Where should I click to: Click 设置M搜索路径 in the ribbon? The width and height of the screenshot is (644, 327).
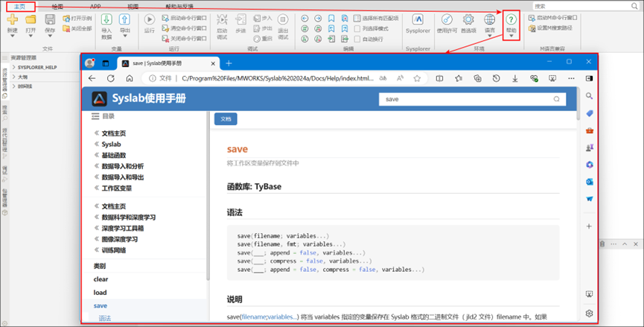[x=551, y=28]
